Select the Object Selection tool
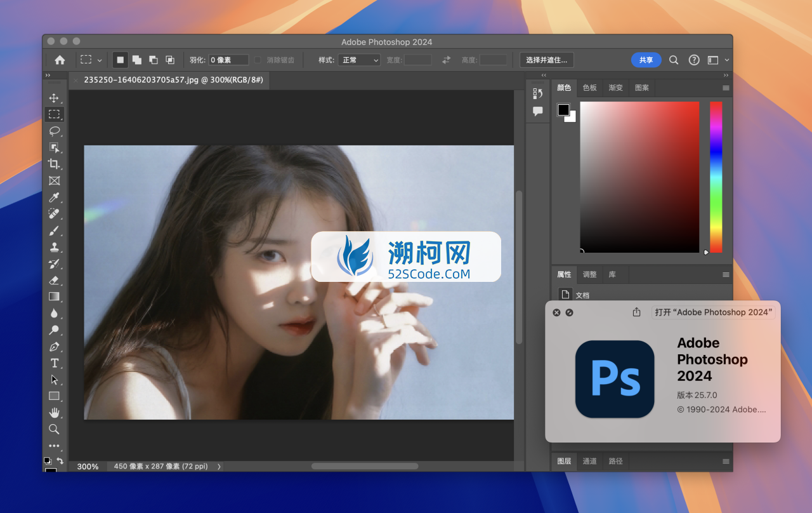 pos(54,147)
